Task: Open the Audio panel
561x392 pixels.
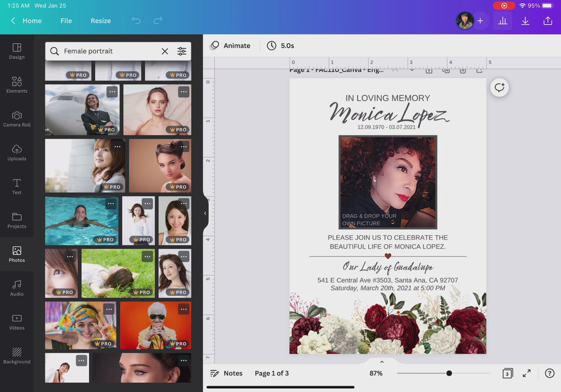Action: pyautogui.click(x=17, y=289)
